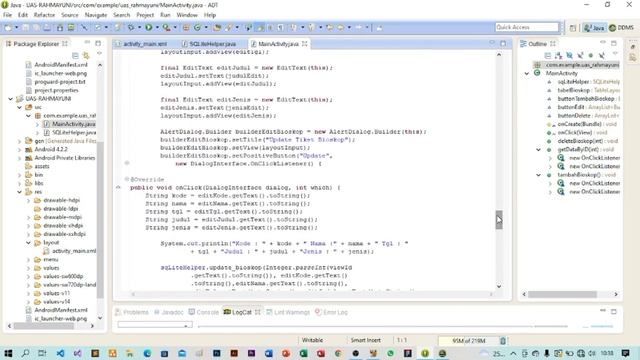Open the Javadoc tab

click(169, 312)
